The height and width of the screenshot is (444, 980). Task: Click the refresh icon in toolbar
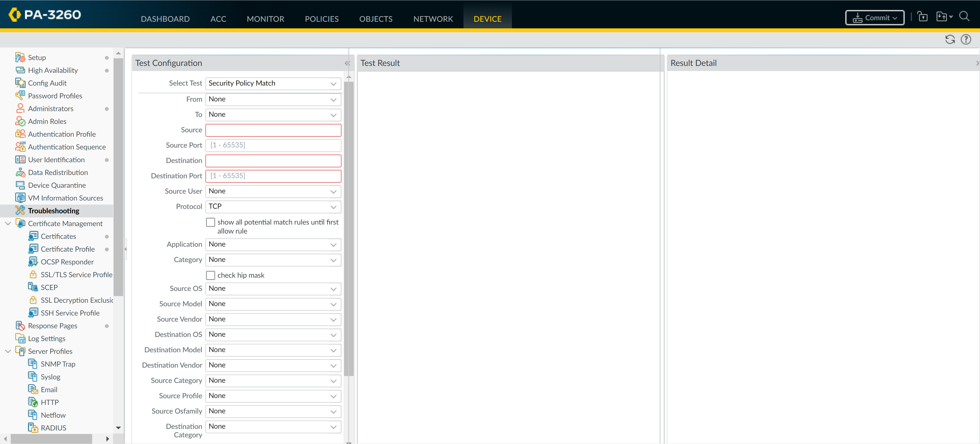950,39
